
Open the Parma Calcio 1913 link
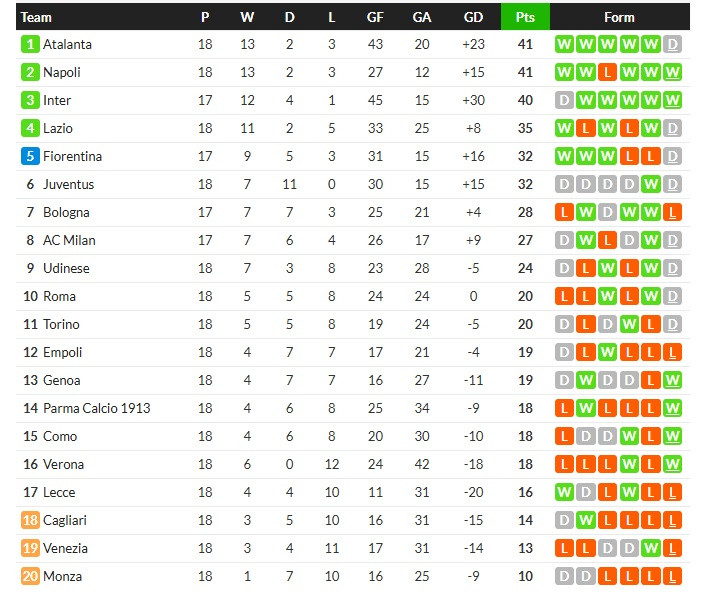click(94, 408)
